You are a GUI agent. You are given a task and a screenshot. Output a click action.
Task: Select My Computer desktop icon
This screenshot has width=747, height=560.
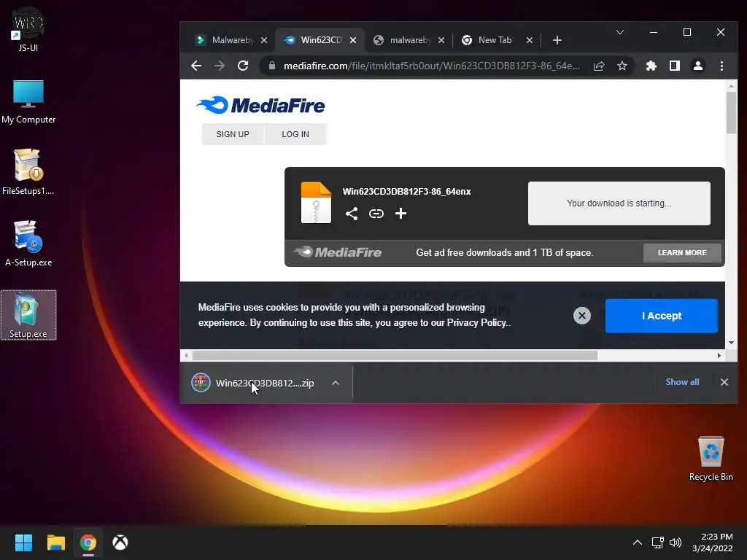click(28, 102)
